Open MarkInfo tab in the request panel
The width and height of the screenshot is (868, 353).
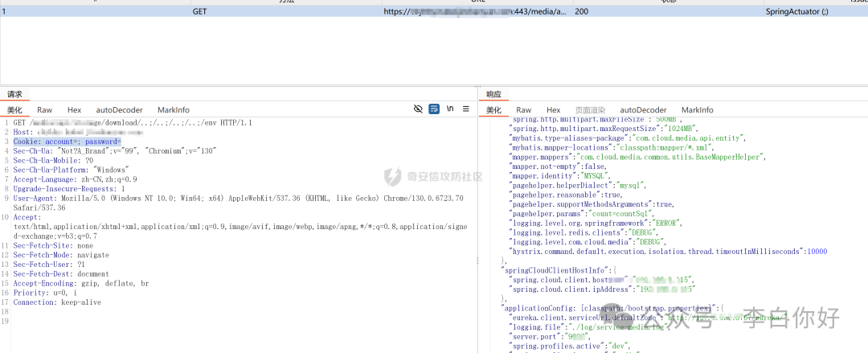(174, 109)
